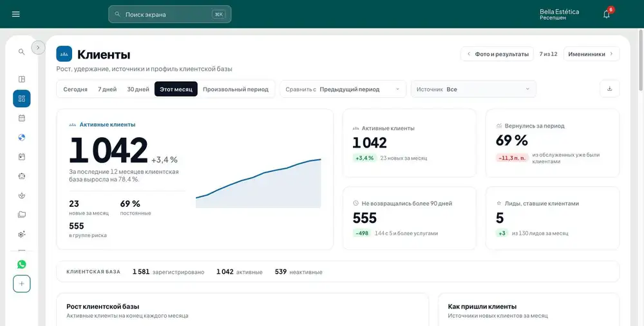Open the Сравнить с Предыдущий период dropdown

[x=343, y=89]
